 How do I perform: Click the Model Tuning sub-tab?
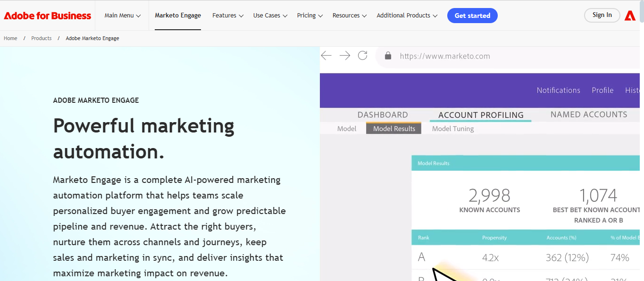click(x=453, y=129)
